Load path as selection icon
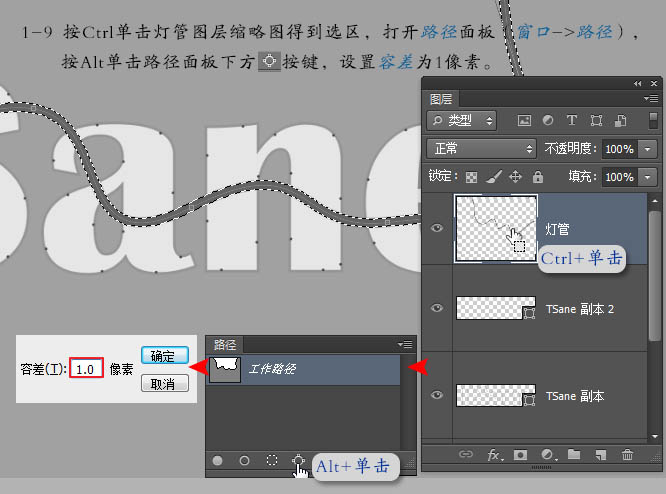 270,461
